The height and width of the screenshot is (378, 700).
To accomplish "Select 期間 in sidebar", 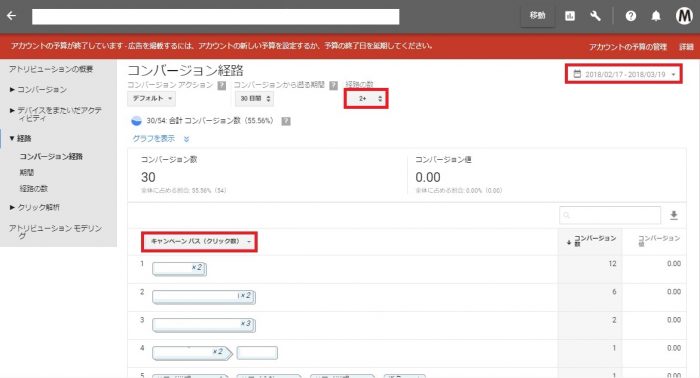I will click(x=27, y=172).
